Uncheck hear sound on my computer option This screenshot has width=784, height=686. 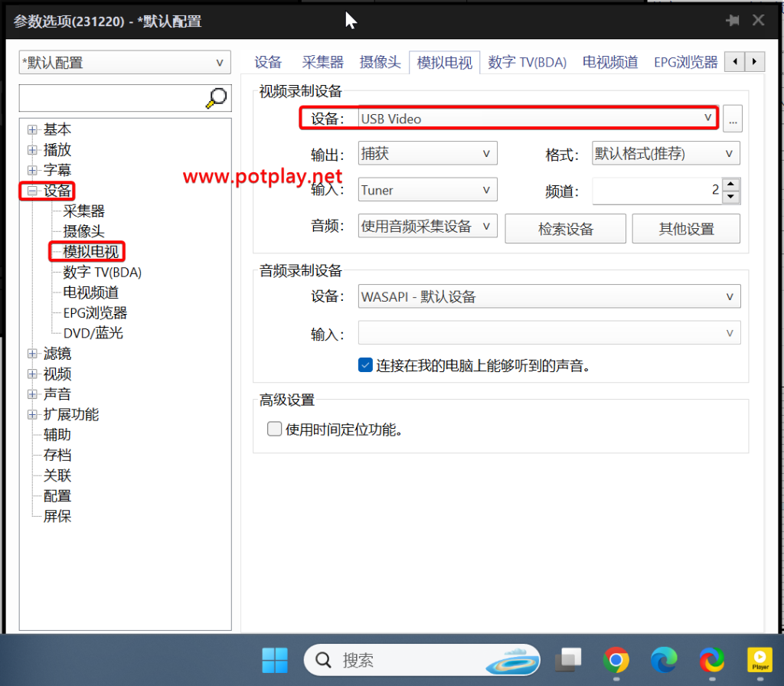tap(365, 365)
